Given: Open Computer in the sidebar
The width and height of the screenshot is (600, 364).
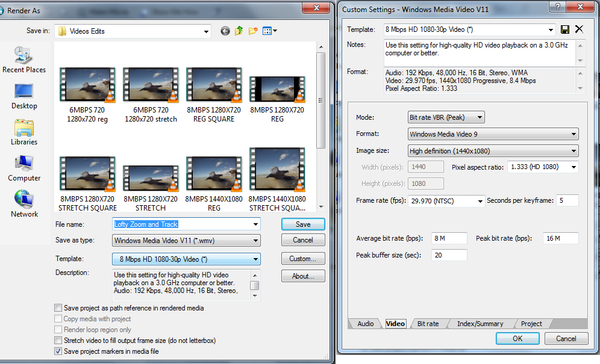Looking at the screenshot, I should pos(23,168).
